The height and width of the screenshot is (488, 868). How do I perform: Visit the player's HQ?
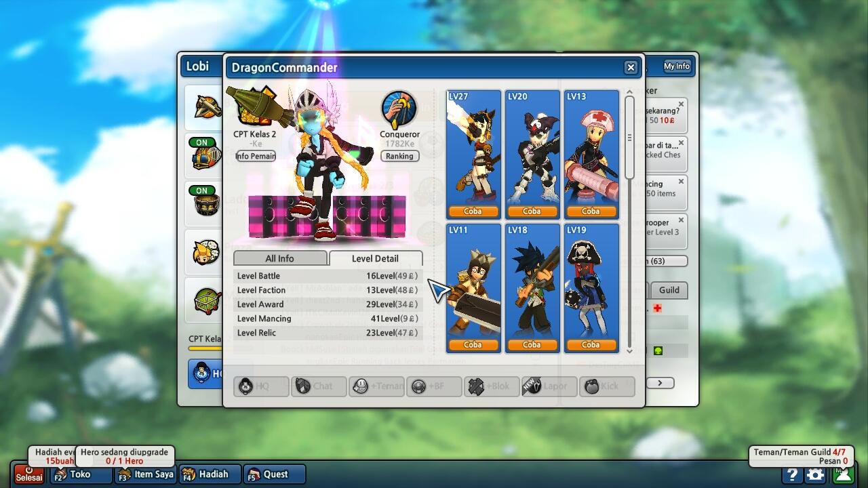coord(261,386)
